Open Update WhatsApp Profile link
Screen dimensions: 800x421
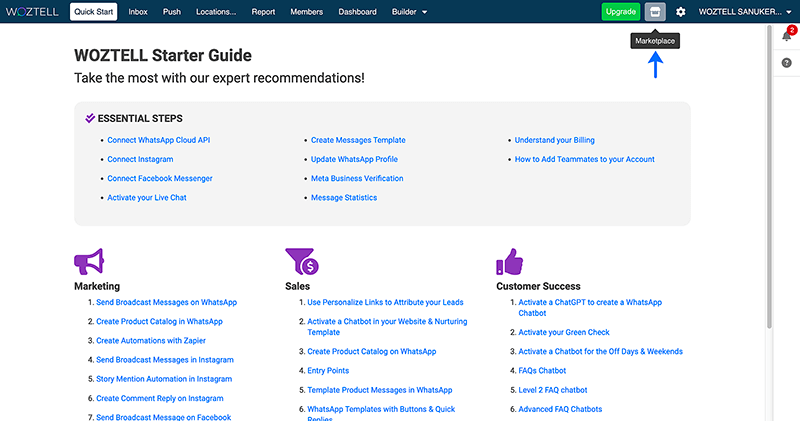coord(354,159)
